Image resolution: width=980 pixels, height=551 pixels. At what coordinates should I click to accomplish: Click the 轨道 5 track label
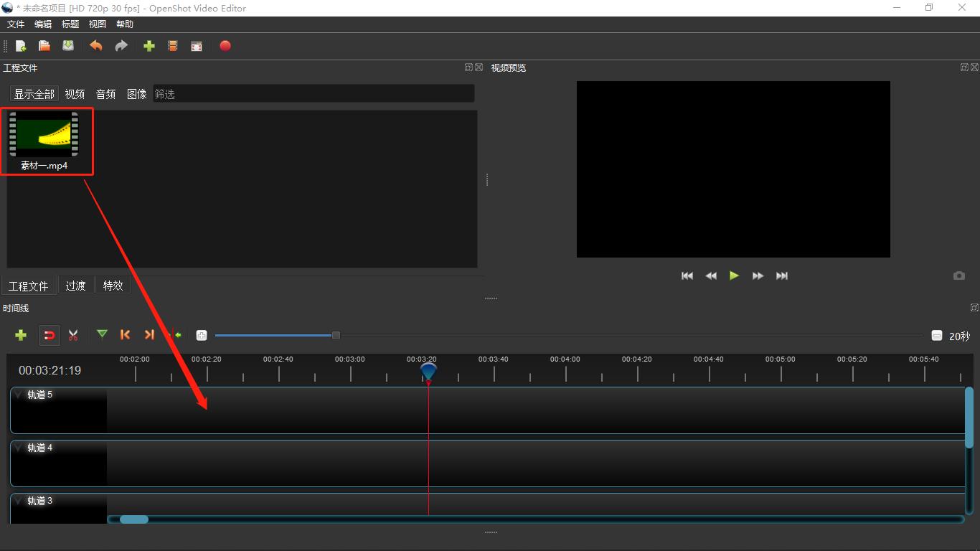(39, 395)
